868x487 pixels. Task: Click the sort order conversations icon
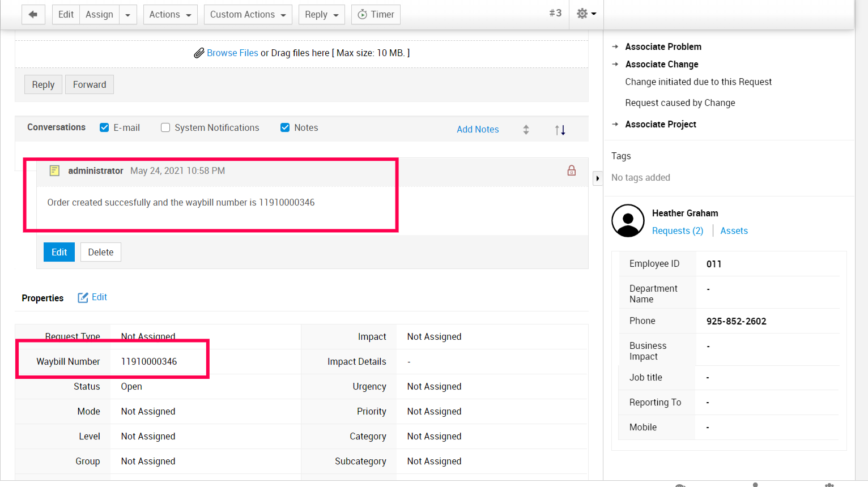click(x=560, y=130)
